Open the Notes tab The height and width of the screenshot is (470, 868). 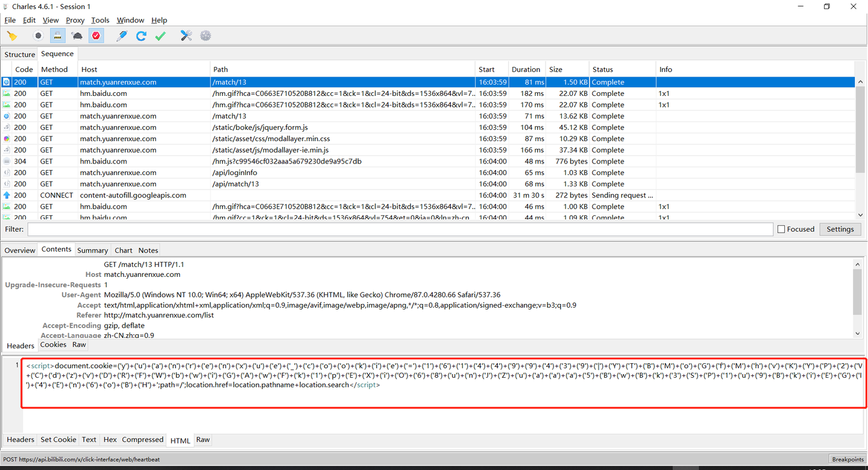(148, 250)
